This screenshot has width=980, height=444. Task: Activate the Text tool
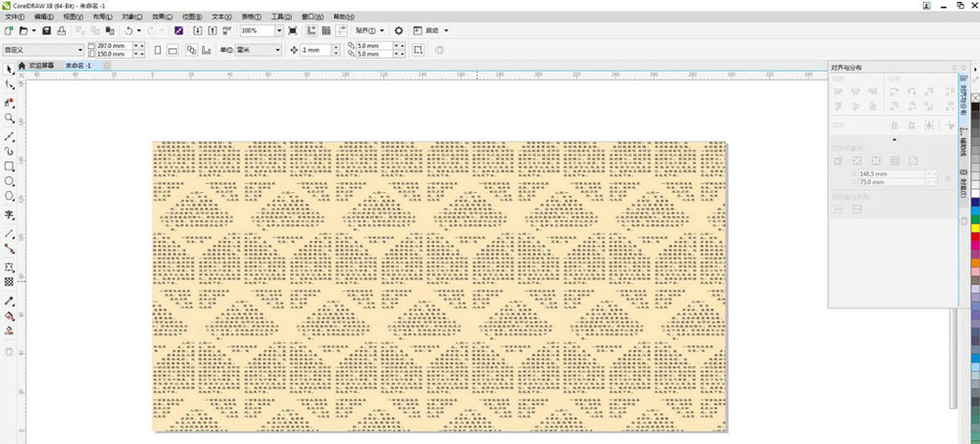9,214
